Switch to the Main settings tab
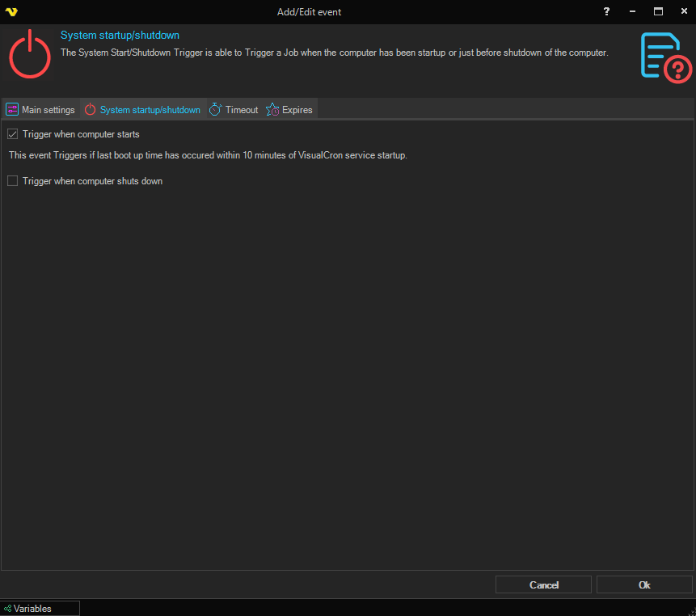Viewport: 696px width, 616px height. pyautogui.click(x=40, y=110)
